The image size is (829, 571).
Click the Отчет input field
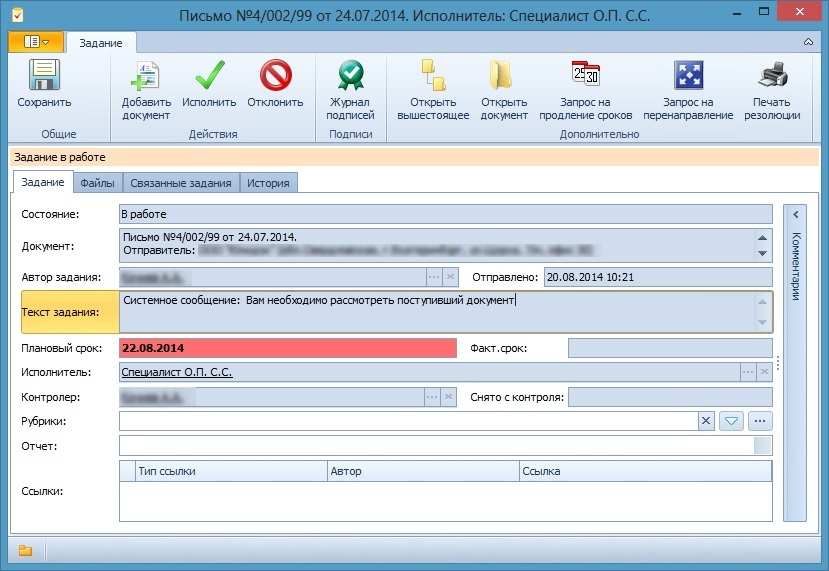click(436, 446)
